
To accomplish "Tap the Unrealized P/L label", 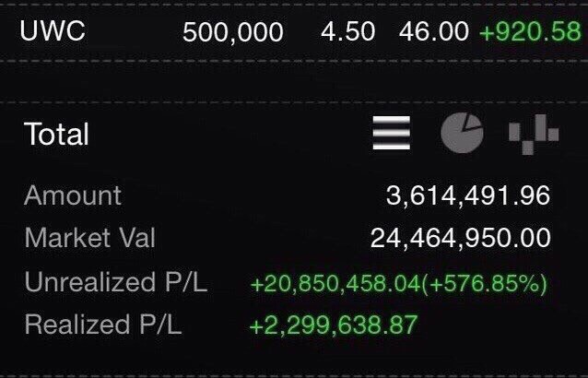I will pos(116,281).
